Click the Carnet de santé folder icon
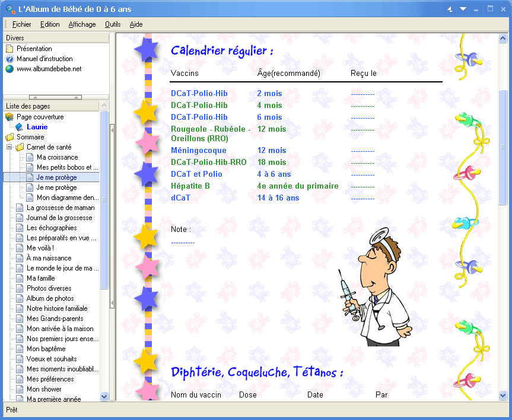Screen dimensions: 512x420 [20, 147]
